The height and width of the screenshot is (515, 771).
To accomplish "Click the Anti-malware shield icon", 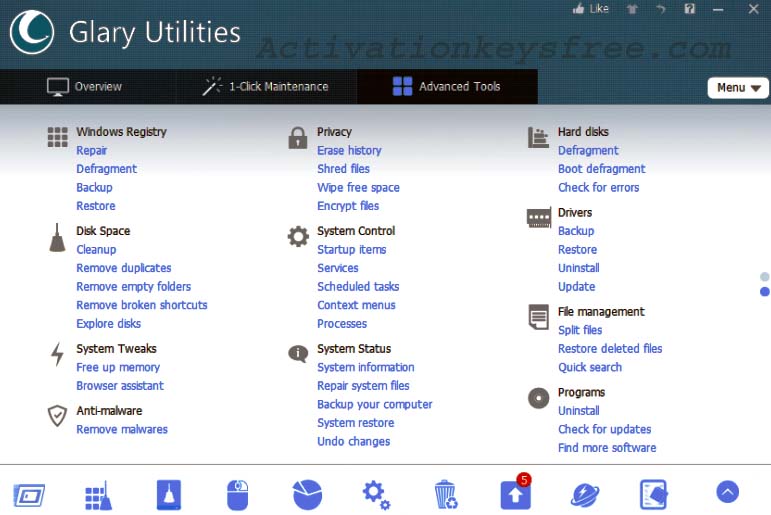I will coord(57,416).
